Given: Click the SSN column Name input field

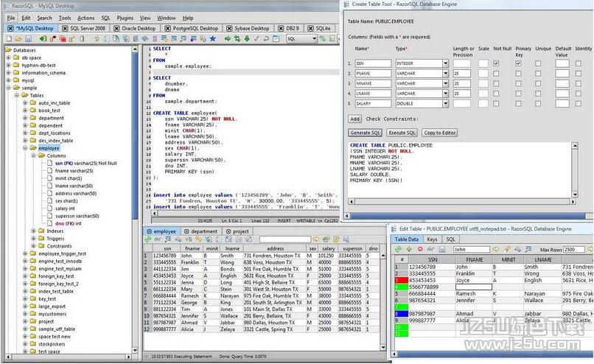Looking at the screenshot, I should tap(373, 63).
